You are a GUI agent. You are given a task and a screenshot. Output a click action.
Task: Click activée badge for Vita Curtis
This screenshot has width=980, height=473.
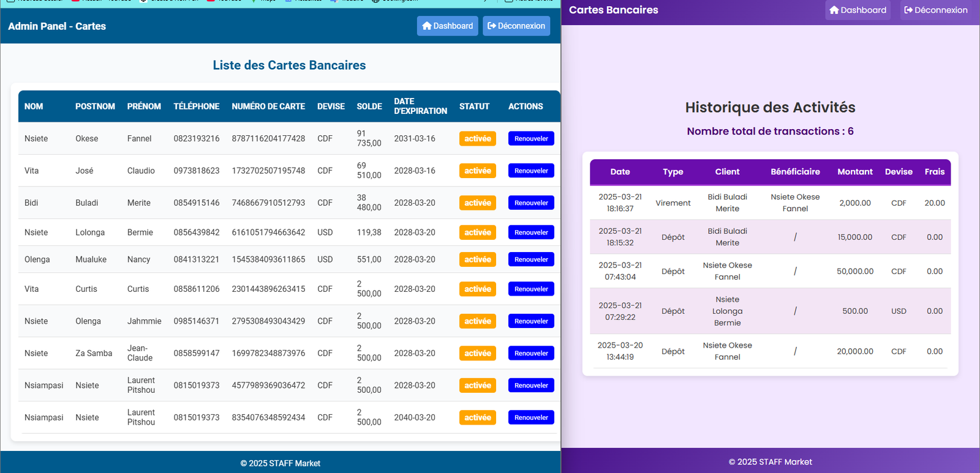pos(478,289)
